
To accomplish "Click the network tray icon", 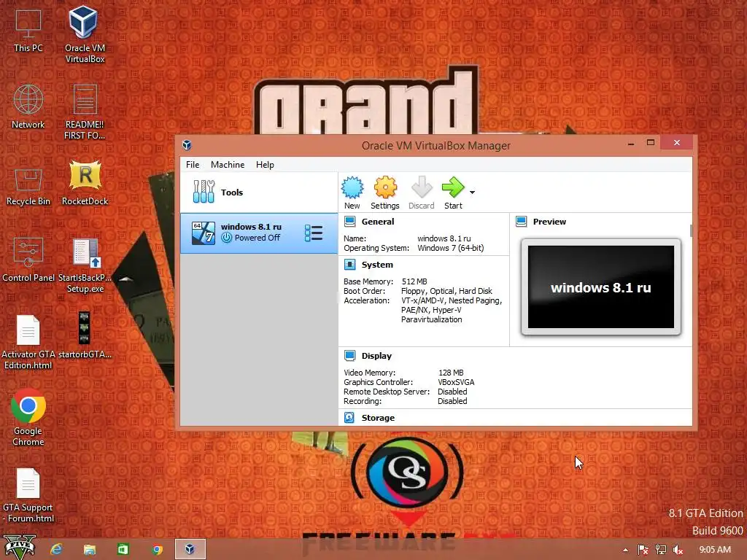I will pyautogui.click(x=661, y=550).
